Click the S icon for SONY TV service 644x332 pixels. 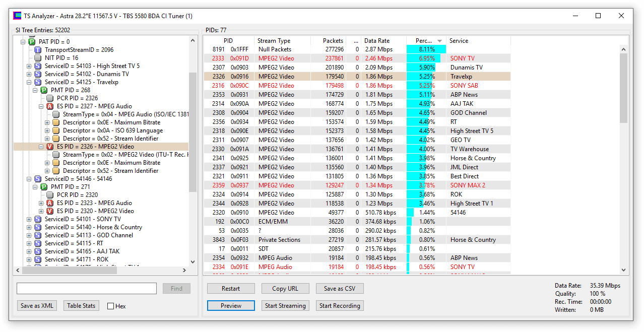tap(38, 219)
